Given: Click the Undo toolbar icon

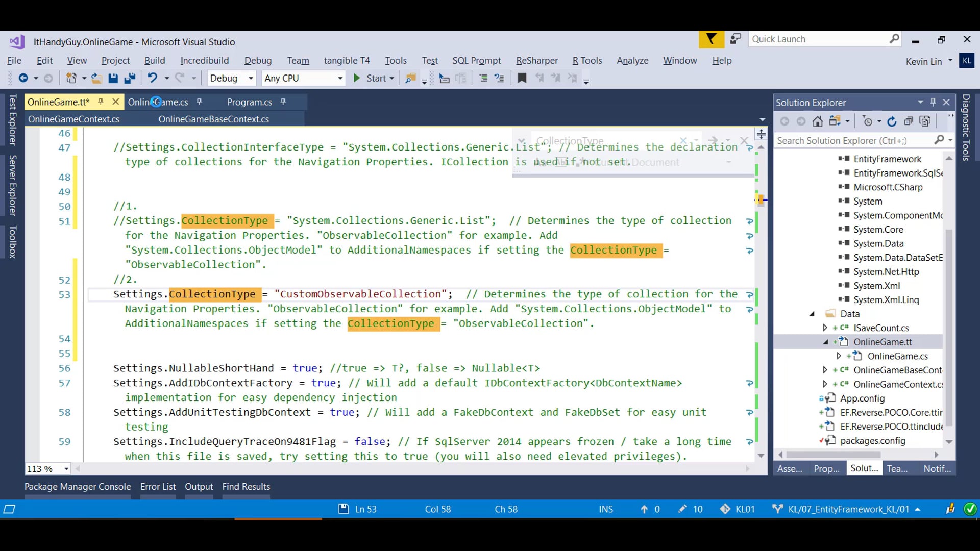Looking at the screenshot, I should (x=152, y=78).
